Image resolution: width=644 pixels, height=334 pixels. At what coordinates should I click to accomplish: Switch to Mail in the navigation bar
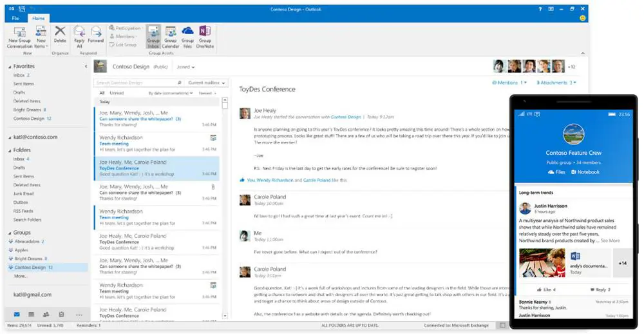click(17, 315)
